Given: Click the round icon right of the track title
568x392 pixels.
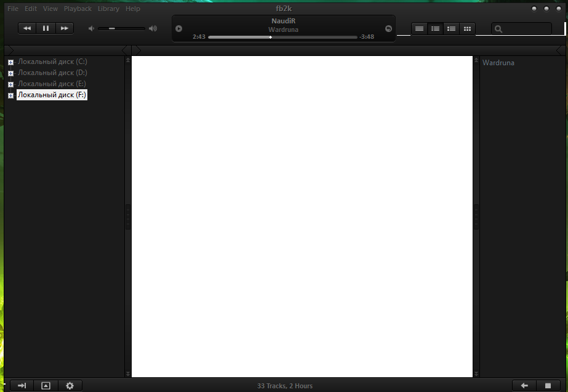Looking at the screenshot, I should (388, 28).
